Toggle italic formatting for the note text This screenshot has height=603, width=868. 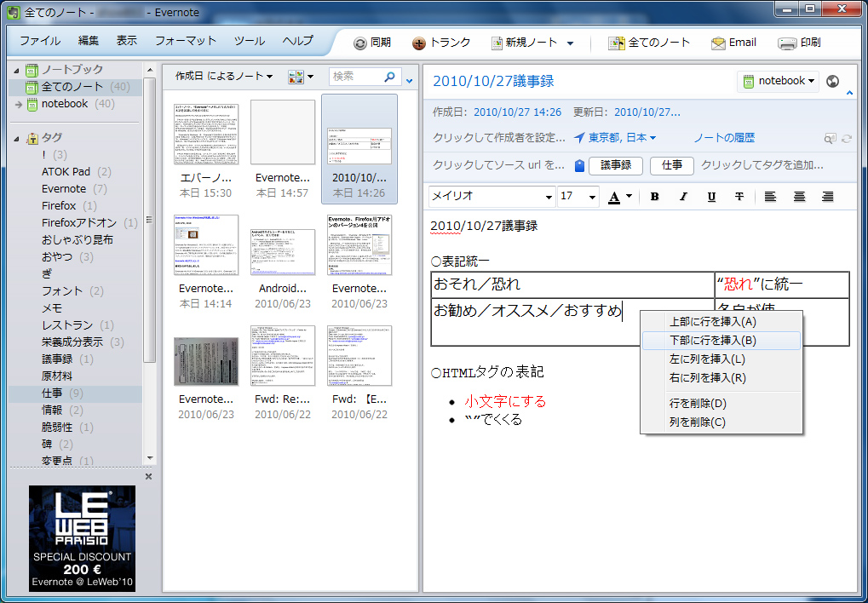pyautogui.click(x=682, y=197)
